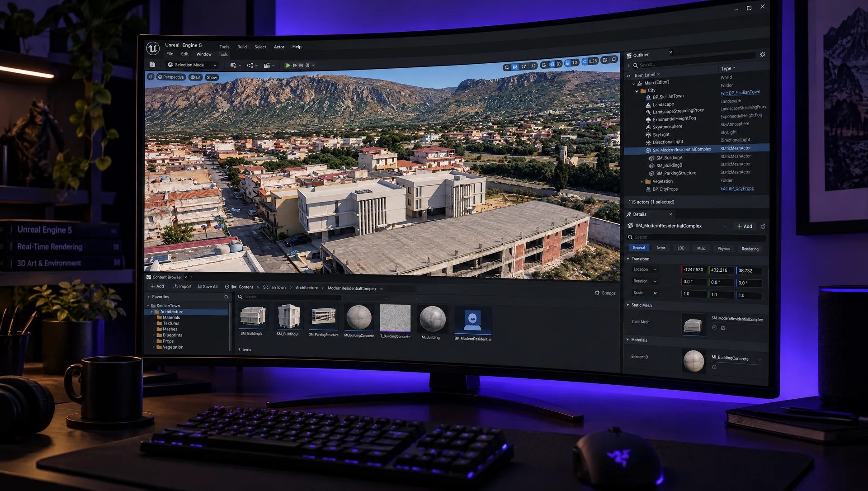Click the Add button in Details panel
This screenshot has height=491, width=868.
(745, 226)
